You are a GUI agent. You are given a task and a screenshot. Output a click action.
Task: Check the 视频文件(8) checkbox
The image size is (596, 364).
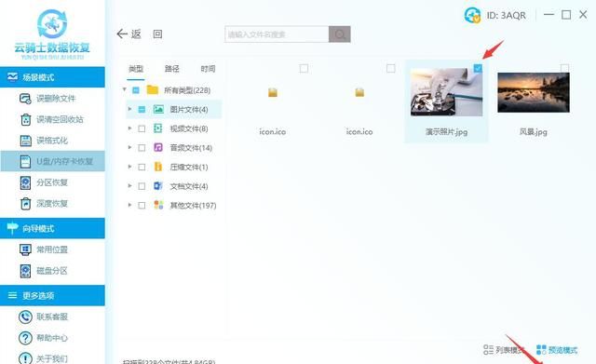142,128
